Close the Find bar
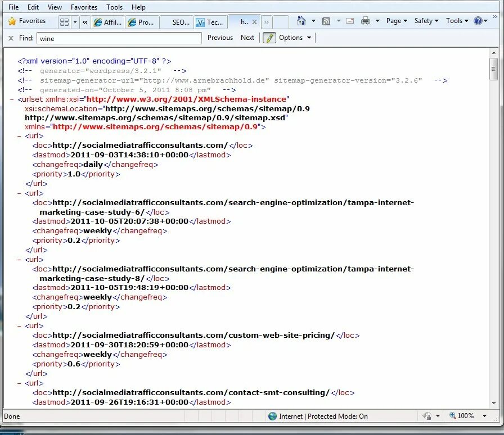The width and height of the screenshot is (504, 435). [11, 38]
